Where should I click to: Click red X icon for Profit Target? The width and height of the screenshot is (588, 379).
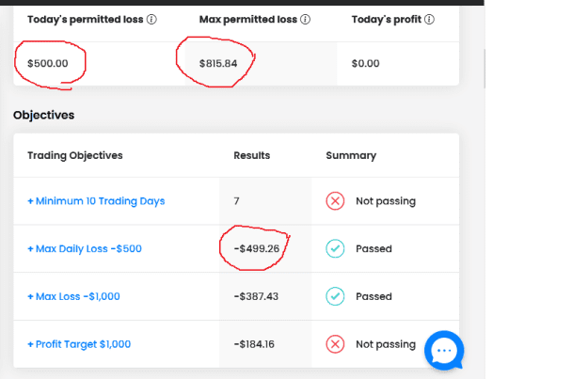click(x=335, y=344)
